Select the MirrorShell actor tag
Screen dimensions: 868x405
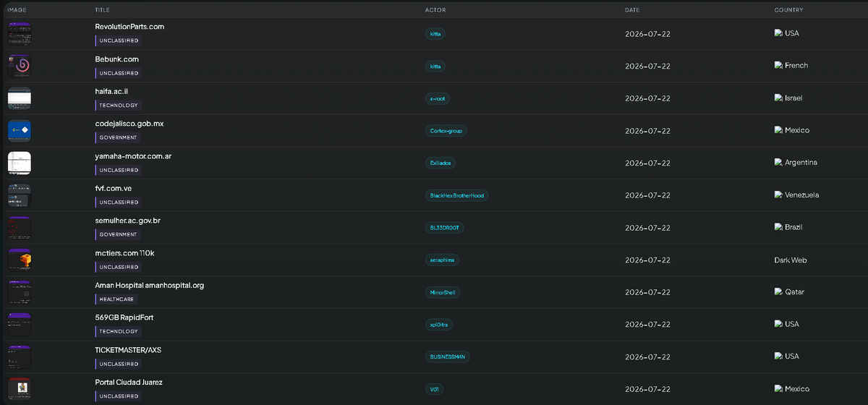point(443,293)
